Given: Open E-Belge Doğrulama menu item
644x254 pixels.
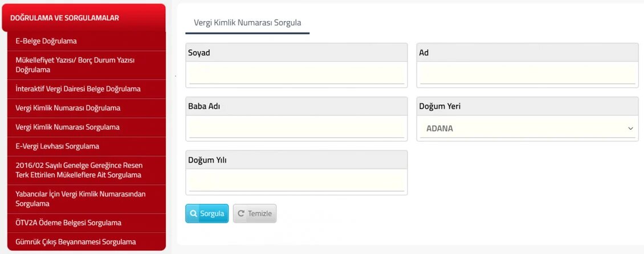Looking at the screenshot, I should 46,41.
